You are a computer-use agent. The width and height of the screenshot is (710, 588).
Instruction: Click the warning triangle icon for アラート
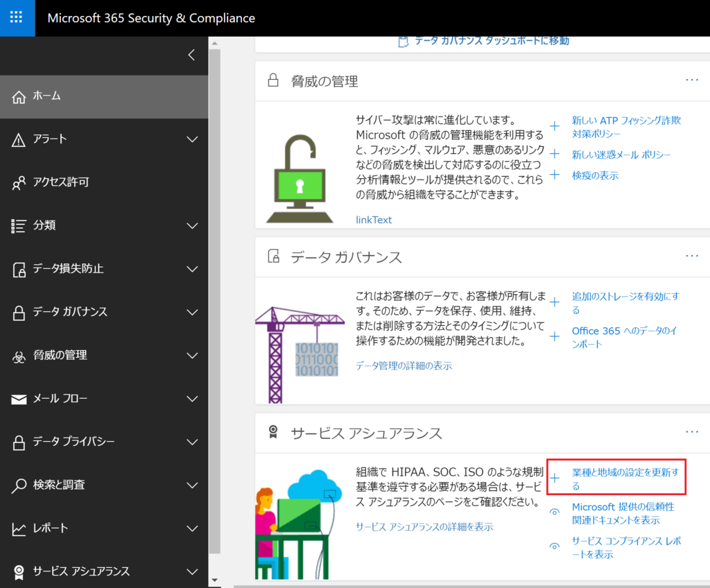[x=19, y=139]
